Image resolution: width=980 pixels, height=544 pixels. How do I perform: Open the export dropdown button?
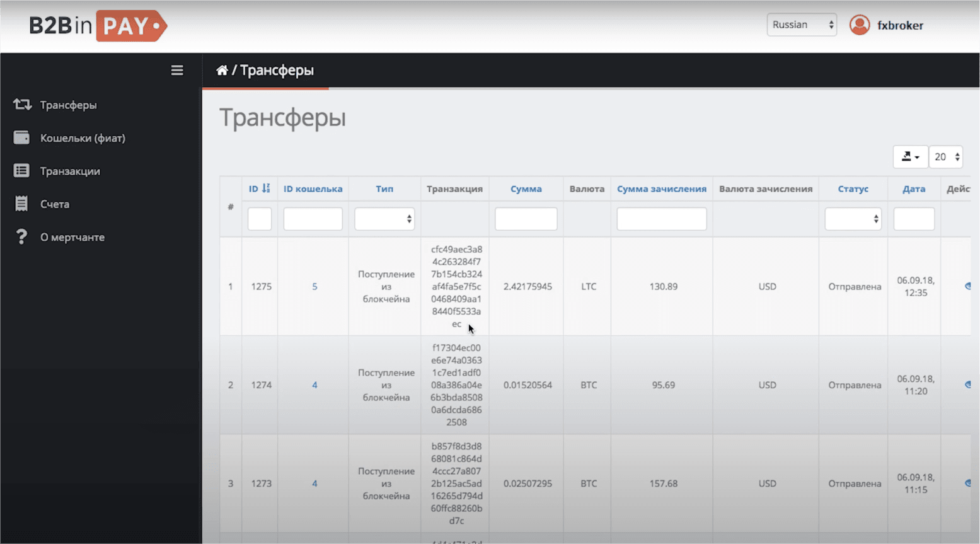(x=910, y=156)
